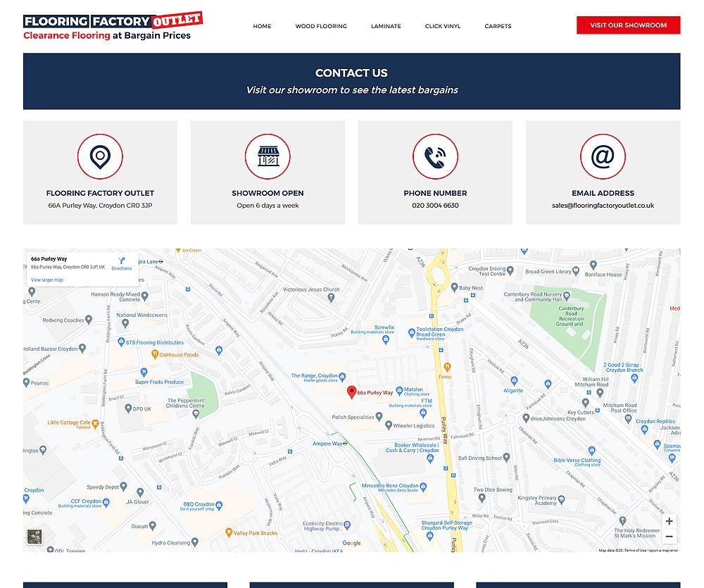The image size is (704, 588).
Task: Go to Wood Flooring page
Action: point(321,26)
